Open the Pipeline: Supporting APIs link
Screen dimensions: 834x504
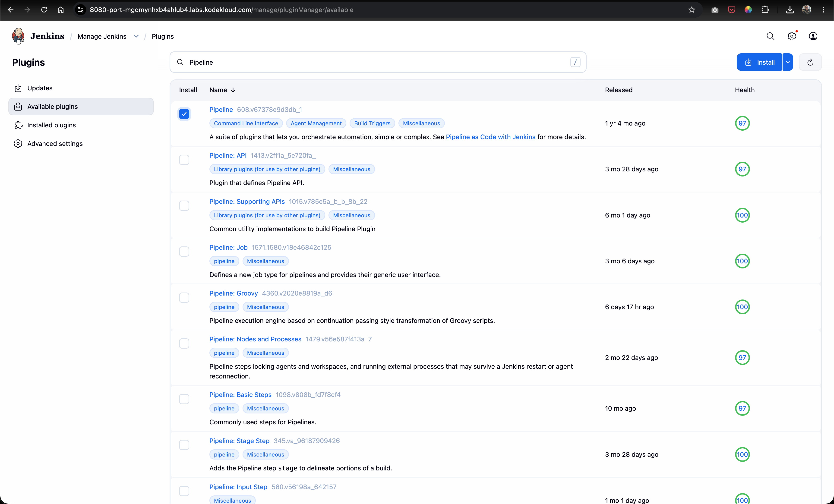click(247, 202)
